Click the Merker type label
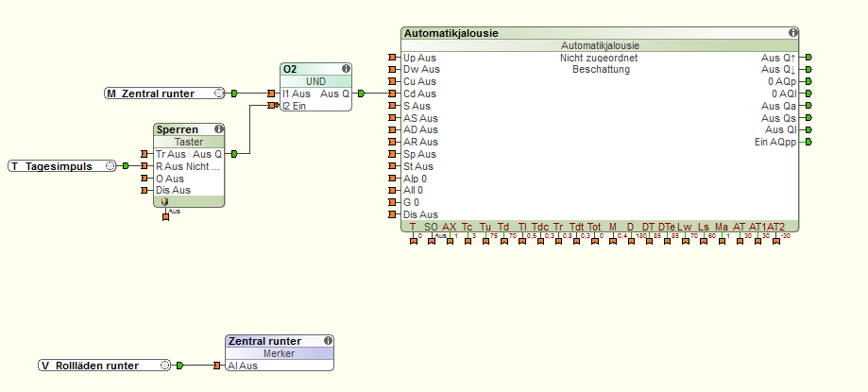The image size is (868, 392). click(280, 353)
